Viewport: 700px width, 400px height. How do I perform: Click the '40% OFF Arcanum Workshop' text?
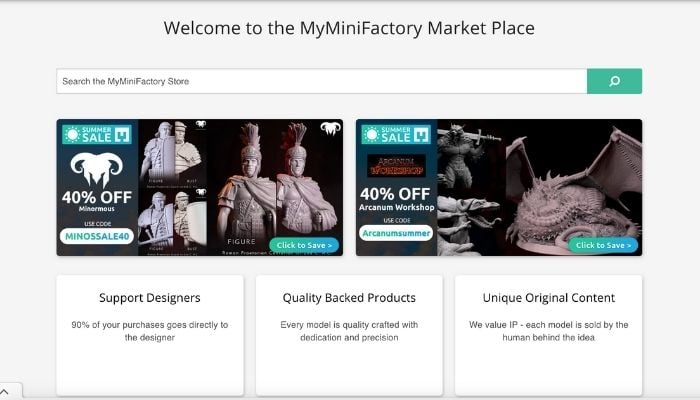click(x=396, y=199)
